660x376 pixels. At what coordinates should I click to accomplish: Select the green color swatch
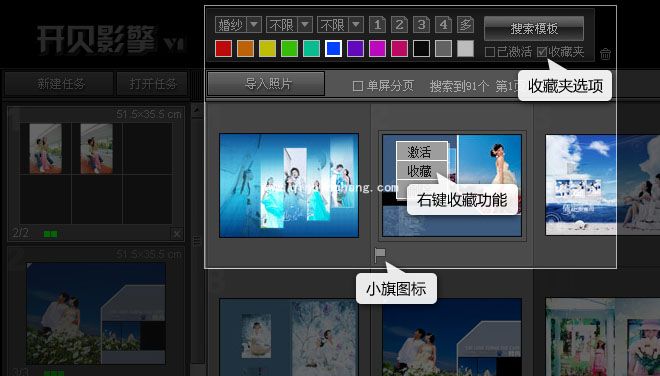pyautogui.click(x=289, y=49)
